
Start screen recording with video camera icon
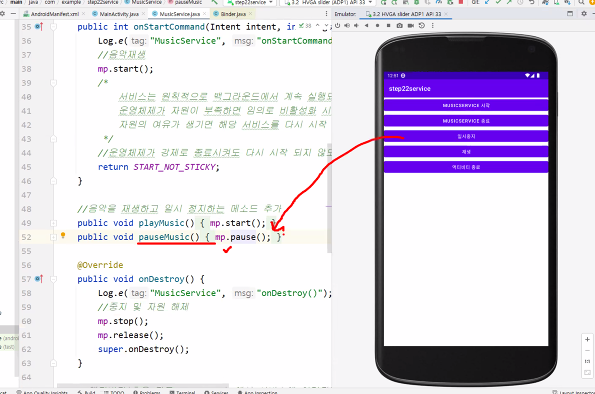click(x=411, y=25)
